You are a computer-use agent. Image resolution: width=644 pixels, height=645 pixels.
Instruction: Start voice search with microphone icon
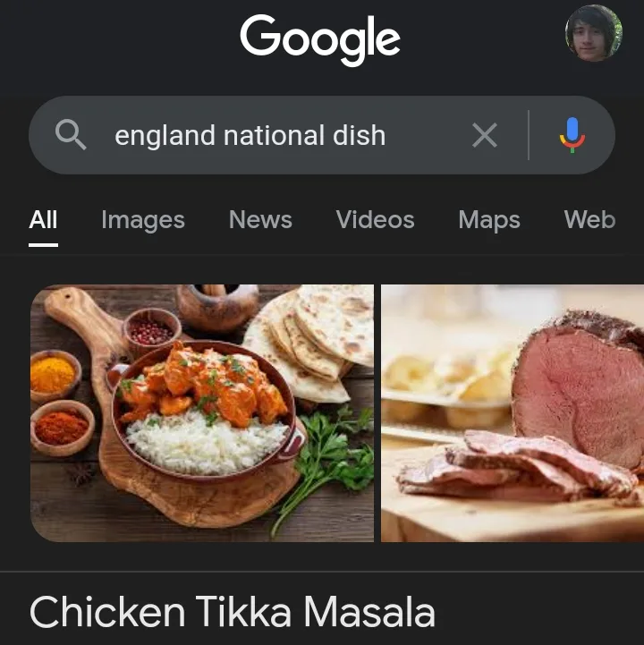[572, 135]
